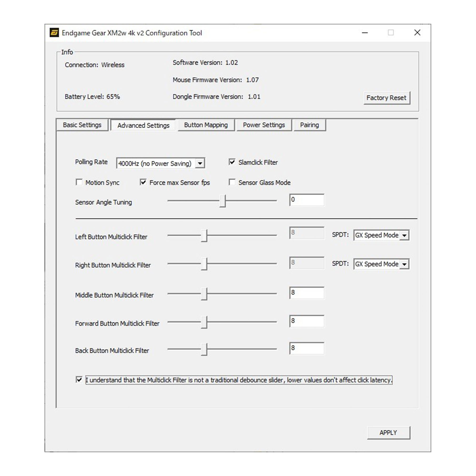Enable the Motion Sync checkbox
The height and width of the screenshot is (476, 476).
tap(79, 182)
